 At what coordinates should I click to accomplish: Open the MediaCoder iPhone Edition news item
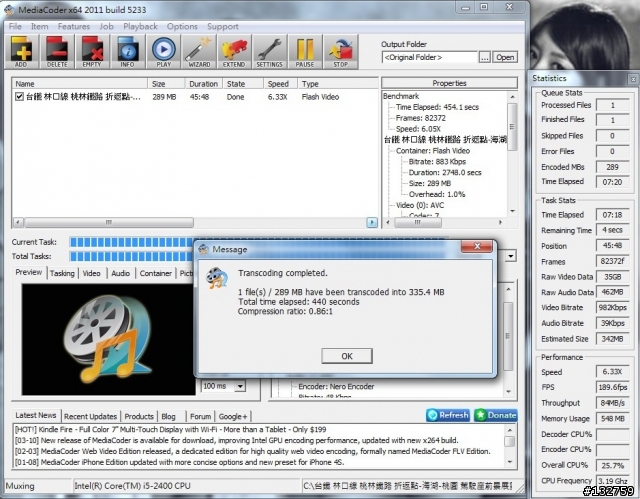(x=180, y=463)
